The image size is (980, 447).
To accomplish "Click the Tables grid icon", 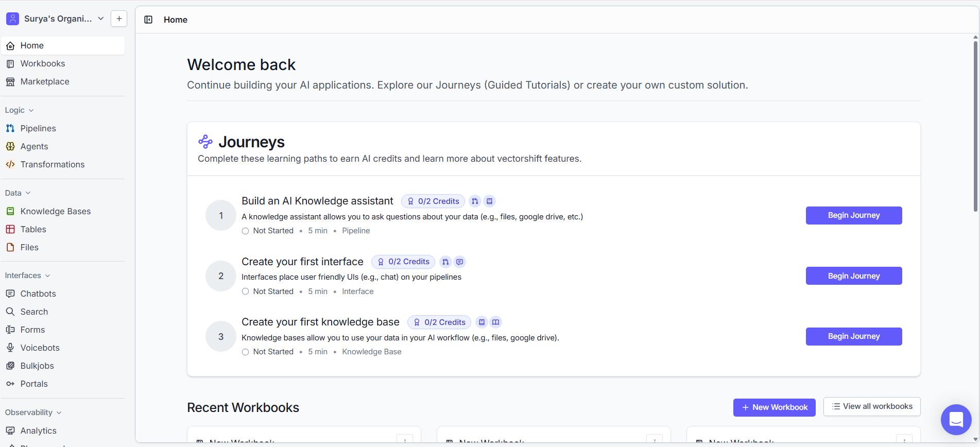I will (x=10, y=229).
